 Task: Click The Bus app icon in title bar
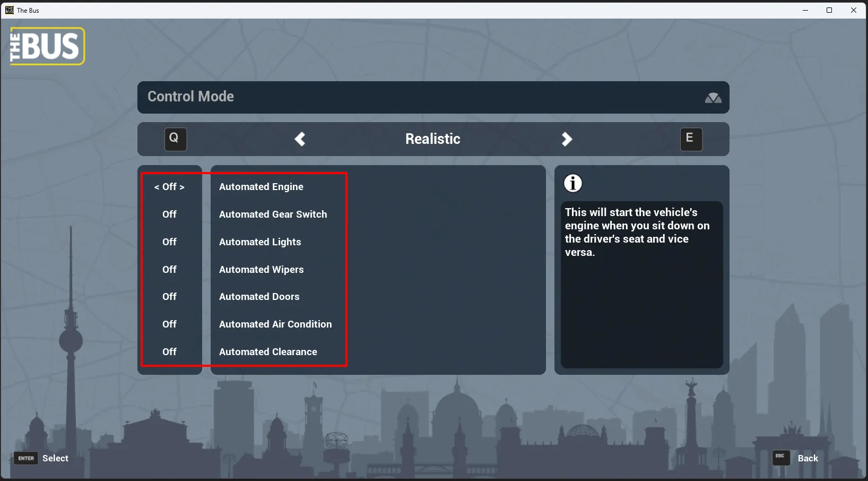tap(10, 10)
